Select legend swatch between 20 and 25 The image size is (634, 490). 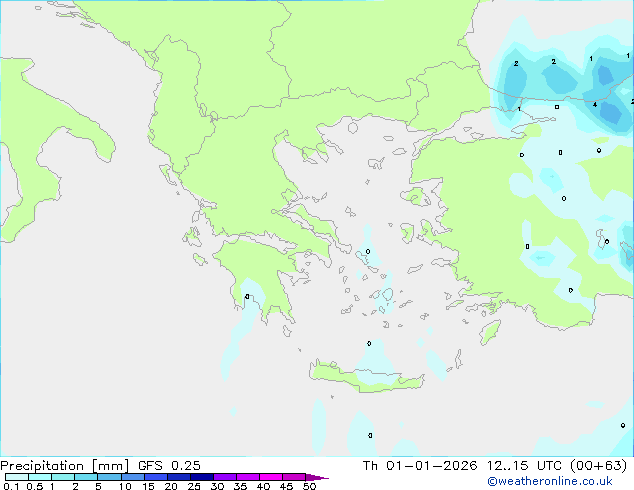179,477
